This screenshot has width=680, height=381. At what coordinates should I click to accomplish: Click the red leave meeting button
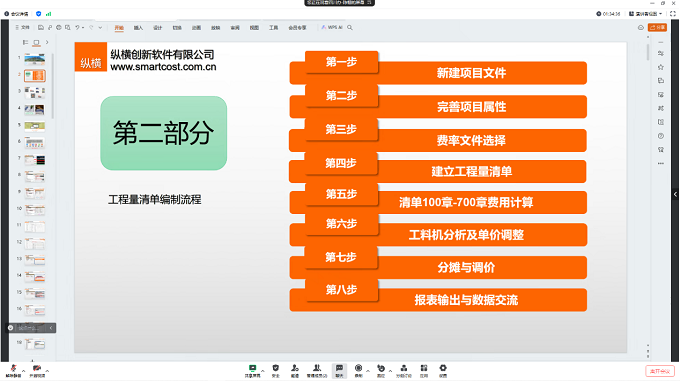point(660,371)
